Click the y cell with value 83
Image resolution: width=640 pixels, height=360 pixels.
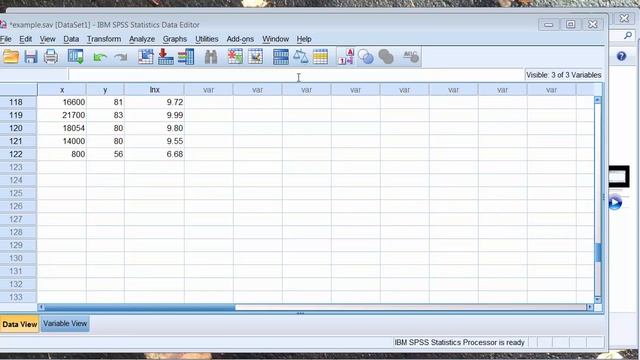pyautogui.click(x=105, y=116)
